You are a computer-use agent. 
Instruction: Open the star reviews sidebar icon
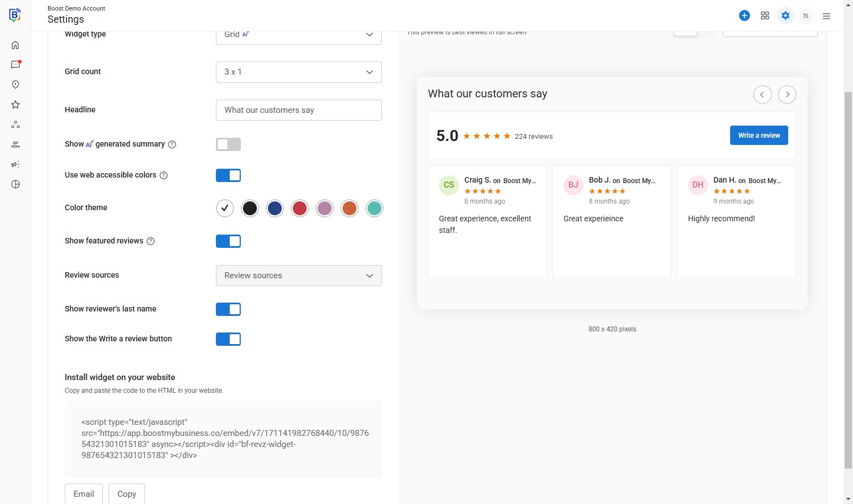tap(15, 105)
